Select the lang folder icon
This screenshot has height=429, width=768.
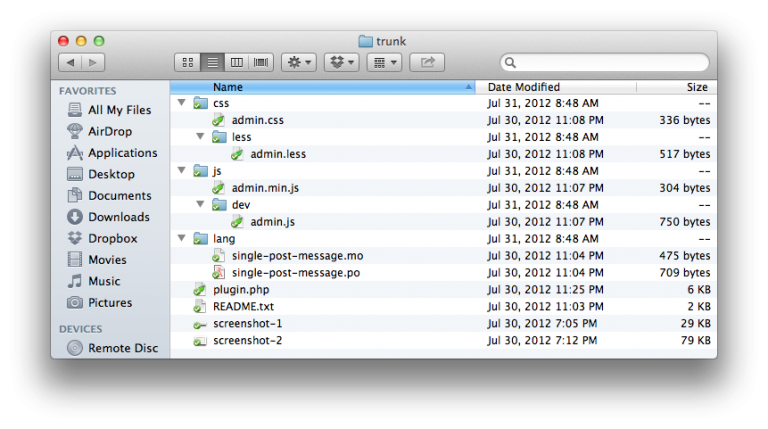point(200,238)
